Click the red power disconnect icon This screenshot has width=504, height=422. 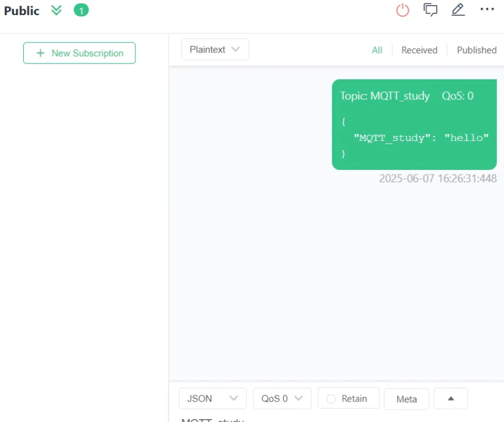coord(403,10)
